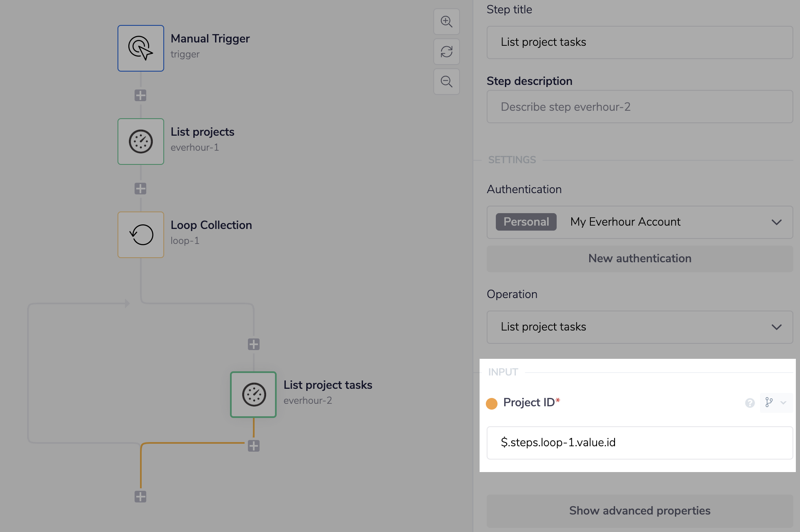Add step below List project tasks node
The image size is (800, 532).
click(x=254, y=446)
